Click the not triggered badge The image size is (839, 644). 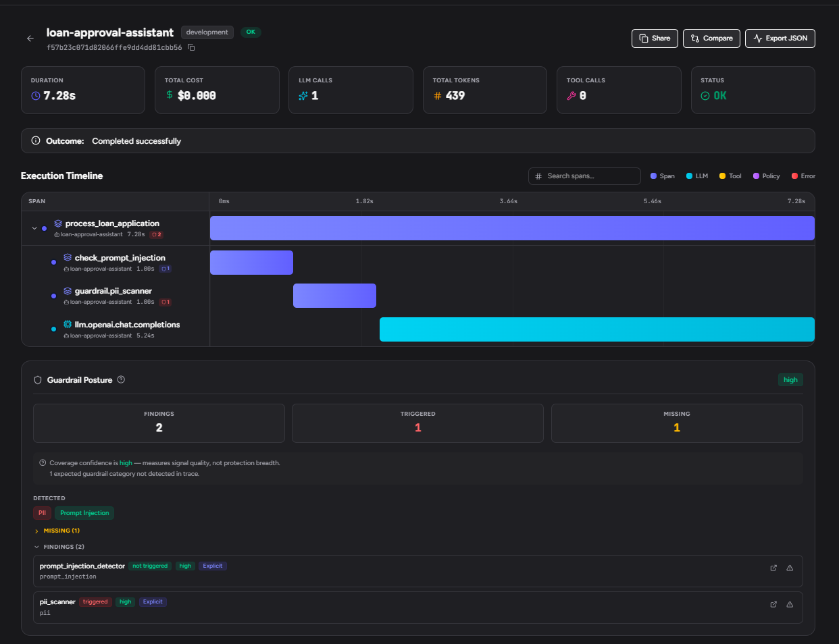click(x=150, y=566)
